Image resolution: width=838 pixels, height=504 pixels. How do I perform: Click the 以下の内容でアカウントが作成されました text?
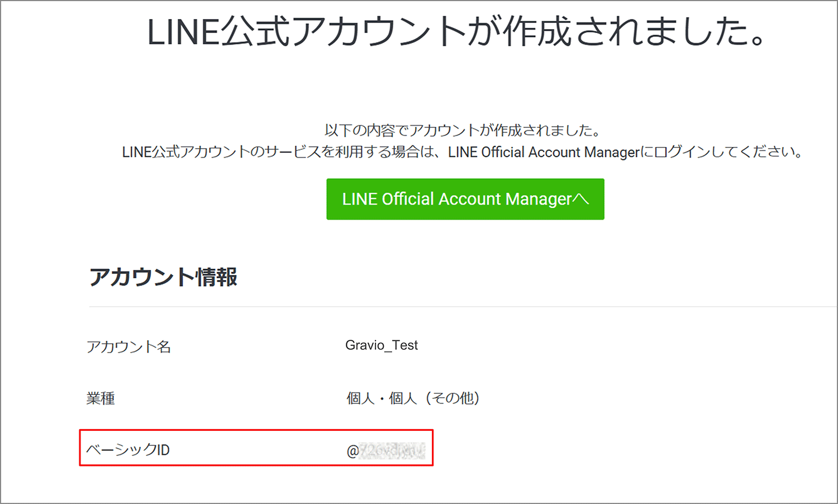click(x=463, y=130)
